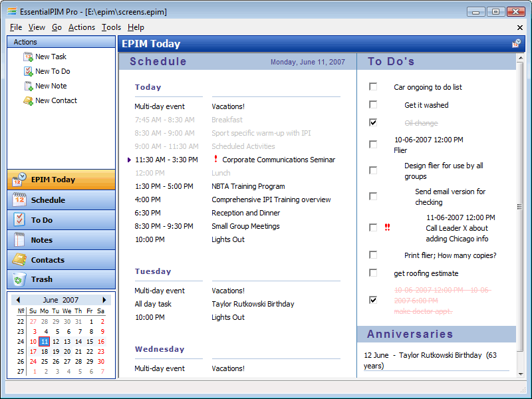Image resolution: width=532 pixels, height=399 pixels.
Task: Open the month picker labeled June
Action: click(51, 300)
